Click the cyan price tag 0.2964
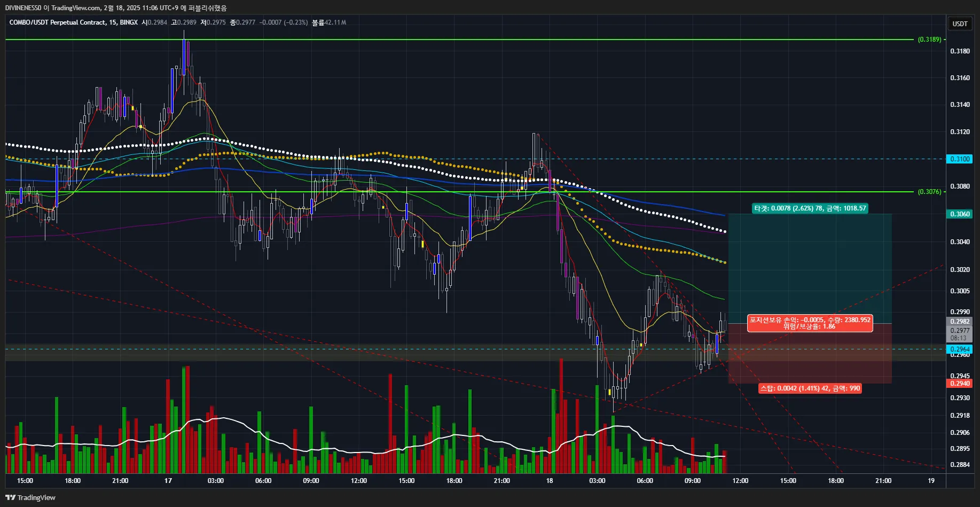The height and width of the screenshot is (507, 980). click(x=960, y=349)
